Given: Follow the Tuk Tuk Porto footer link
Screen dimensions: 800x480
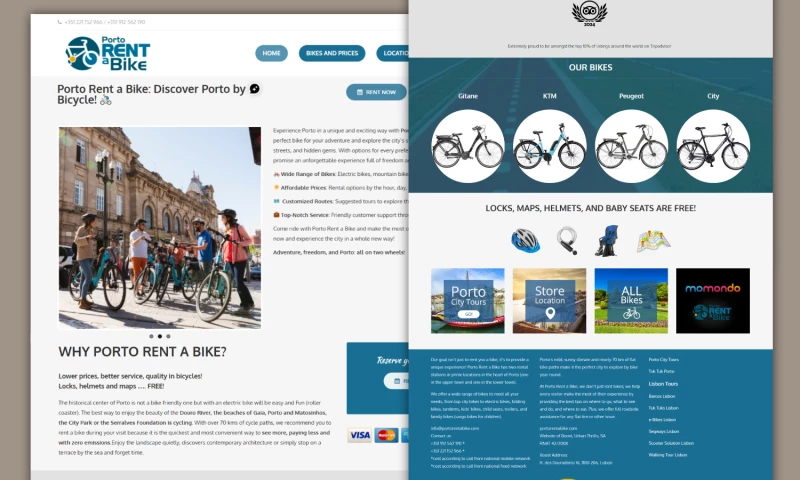Looking at the screenshot, I should (x=662, y=371).
